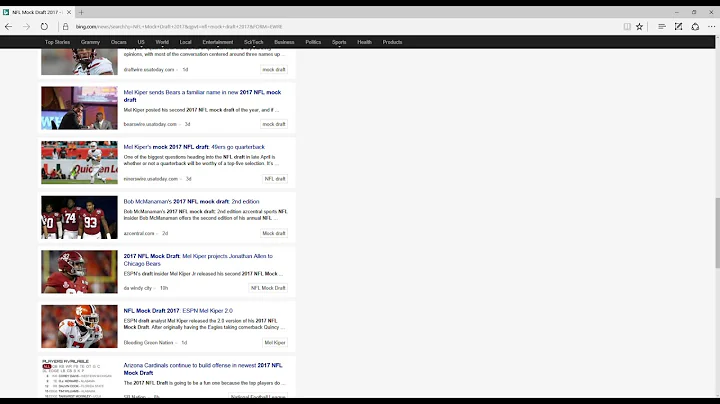
Task: Click the bearswire.usatoday.com source text
Action: tap(150, 124)
